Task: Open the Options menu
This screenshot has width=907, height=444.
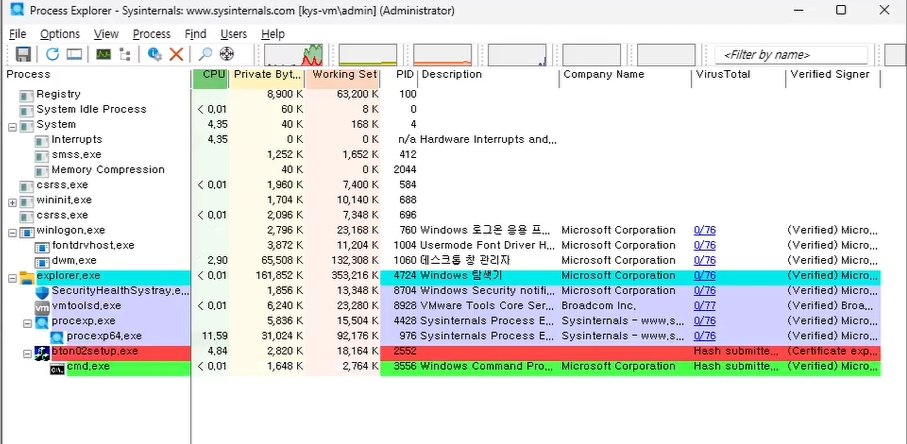Action: (60, 34)
